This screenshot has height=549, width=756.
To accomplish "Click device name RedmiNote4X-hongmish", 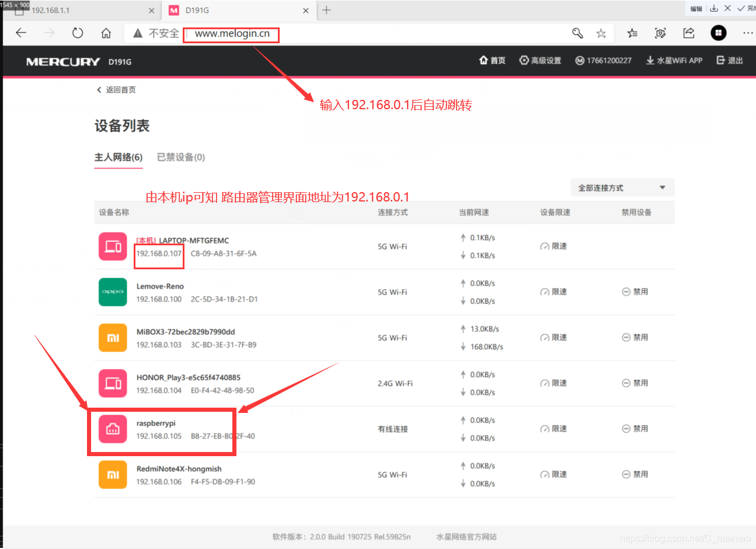I will click(179, 469).
